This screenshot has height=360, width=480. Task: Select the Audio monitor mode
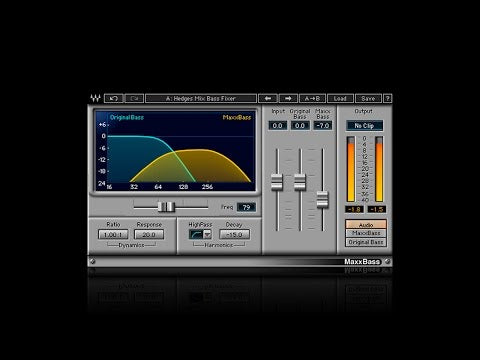click(366, 224)
